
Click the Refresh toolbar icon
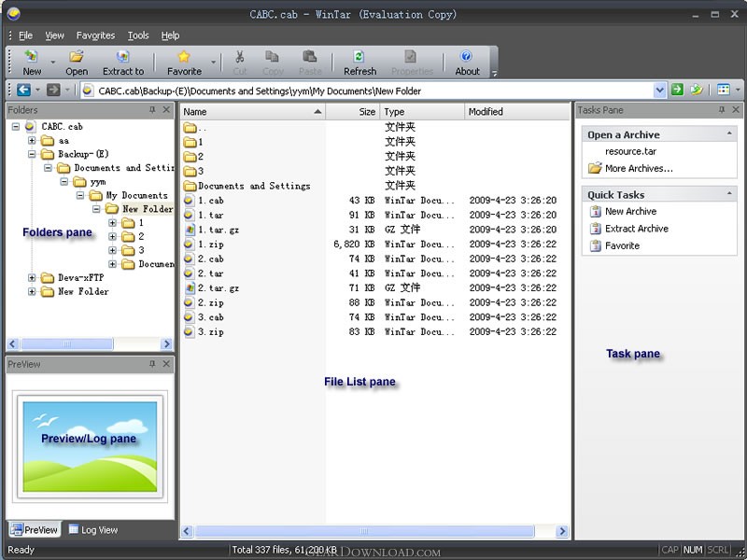pos(359,57)
